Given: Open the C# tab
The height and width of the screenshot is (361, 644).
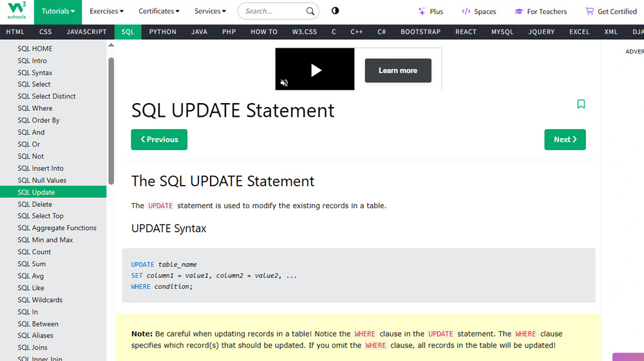Looking at the screenshot, I should [381, 32].
